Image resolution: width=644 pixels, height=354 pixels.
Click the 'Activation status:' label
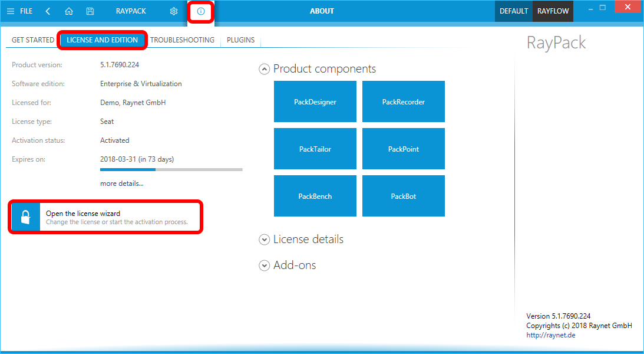point(38,140)
